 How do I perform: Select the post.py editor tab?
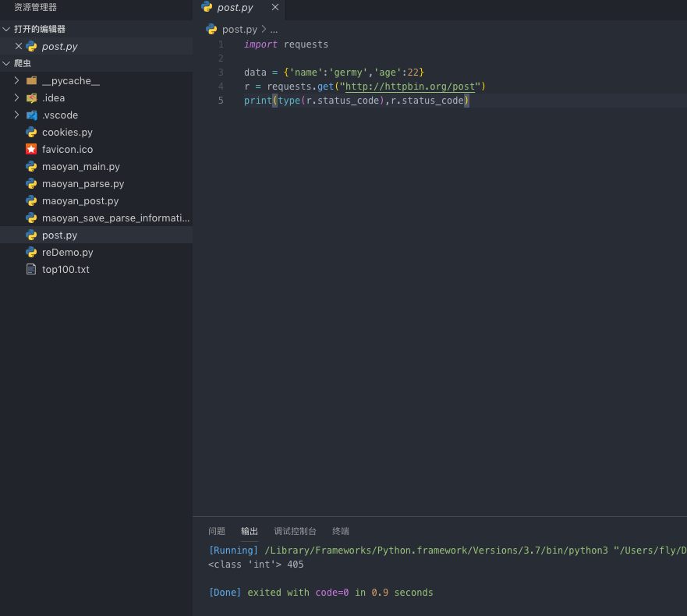click(x=239, y=8)
